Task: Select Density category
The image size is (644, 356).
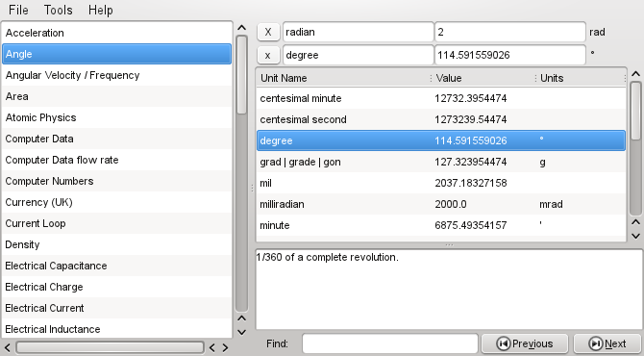Action: coord(116,244)
